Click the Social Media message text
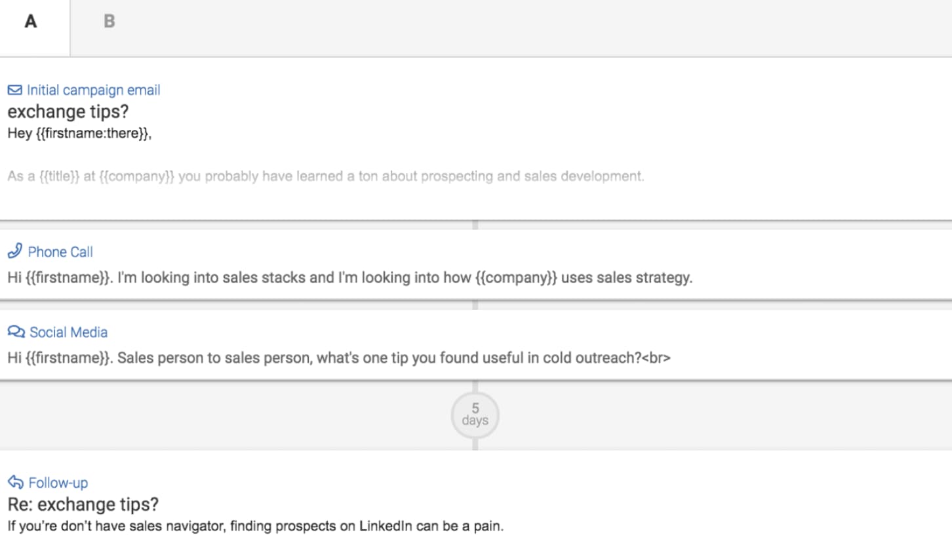The height and width of the screenshot is (560, 952). coord(339,358)
